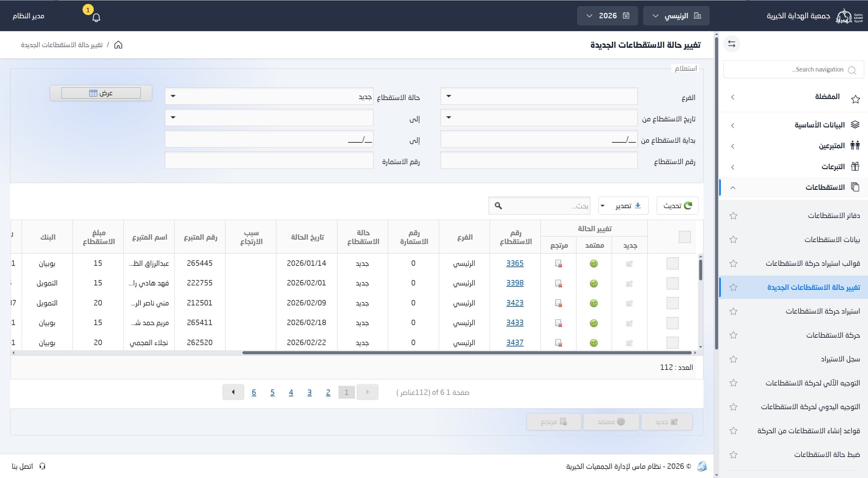The height and width of the screenshot is (478, 868).
Task: Favorite star for بيانات الاستقطاعات
Action: click(x=733, y=240)
